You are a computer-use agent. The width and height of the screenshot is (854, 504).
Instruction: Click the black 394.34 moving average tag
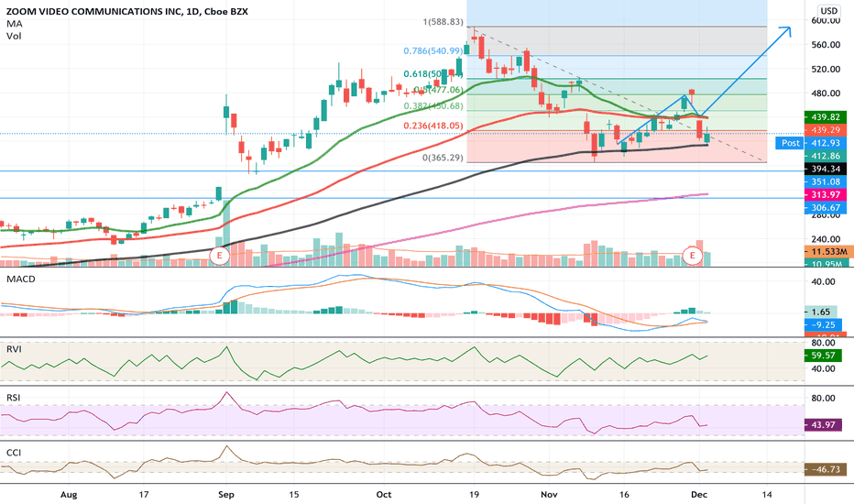(825, 169)
